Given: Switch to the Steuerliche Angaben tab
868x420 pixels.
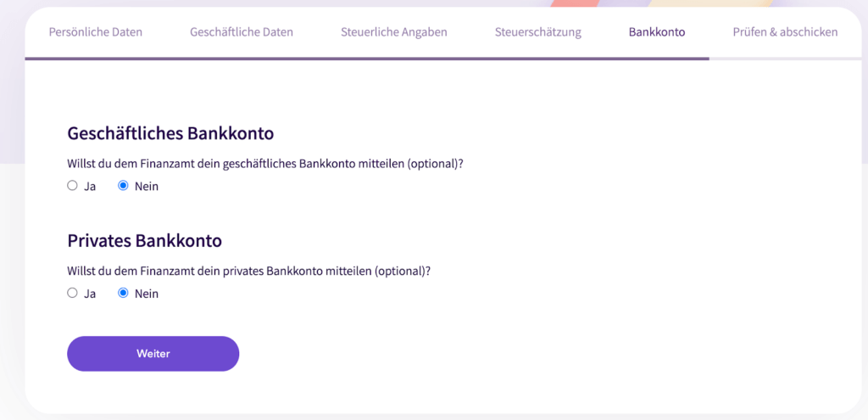Looking at the screenshot, I should coord(393,32).
